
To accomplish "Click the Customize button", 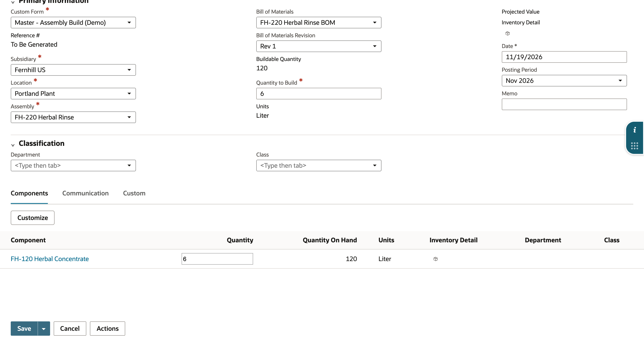I will pos(32,218).
